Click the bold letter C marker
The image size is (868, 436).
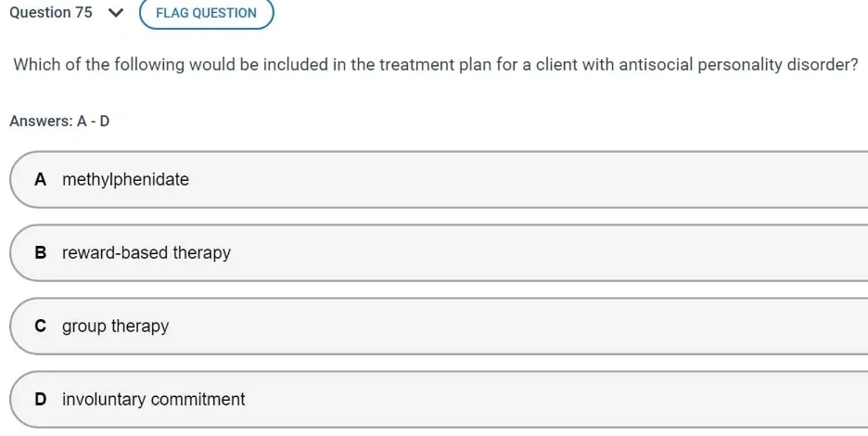pyautogui.click(x=40, y=327)
